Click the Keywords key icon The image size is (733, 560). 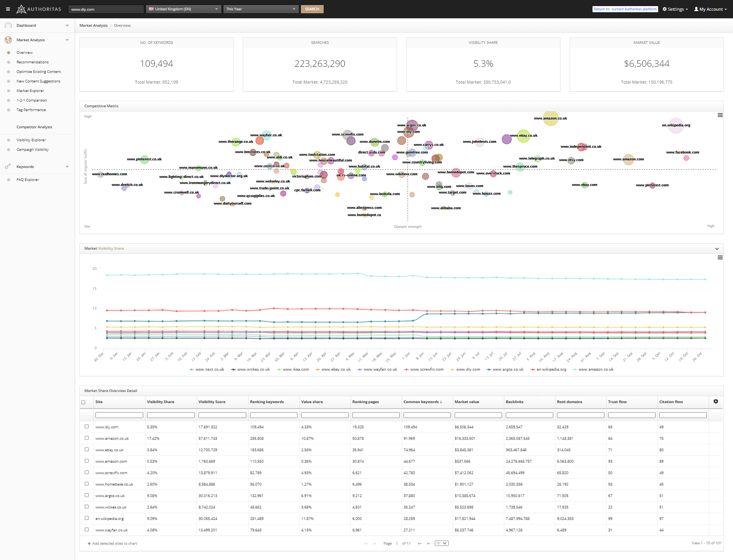click(8, 167)
